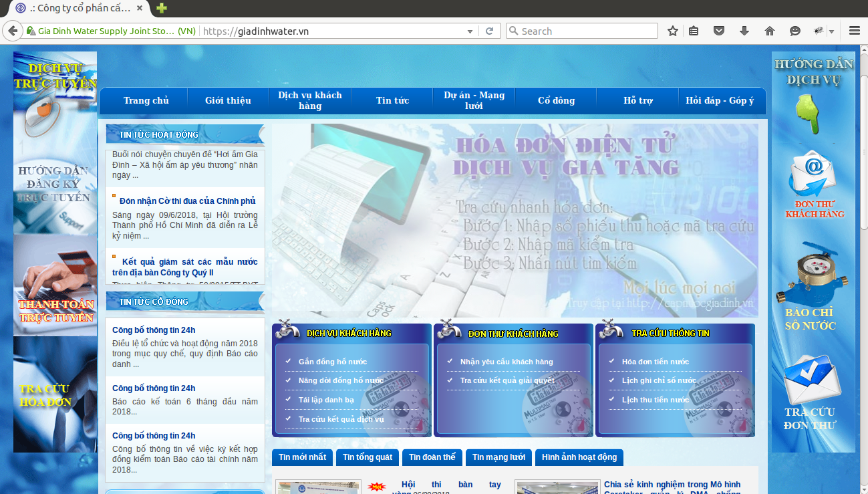Open the Tra cứu đơn thư checkmark envelope icon

point(812,379)
